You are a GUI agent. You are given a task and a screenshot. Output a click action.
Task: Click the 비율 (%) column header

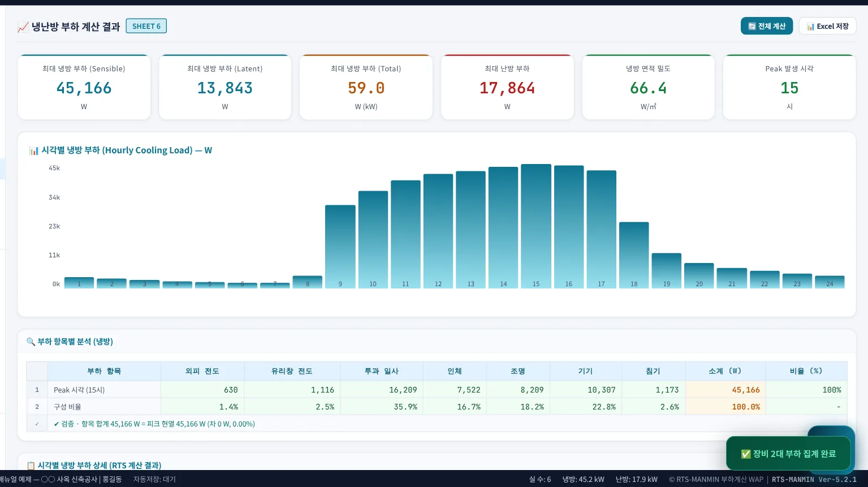806,371
